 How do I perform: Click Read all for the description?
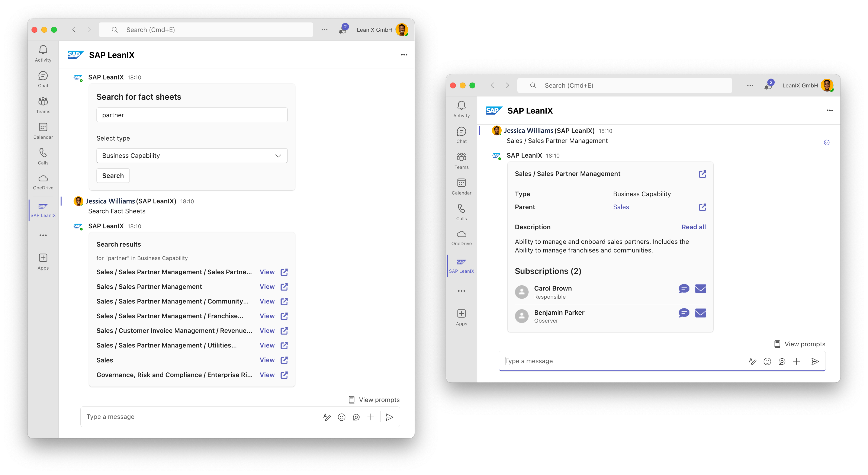[x=694, y=227]
